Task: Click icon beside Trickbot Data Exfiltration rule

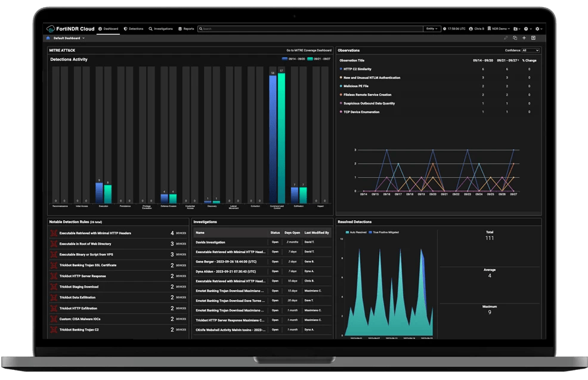Action: (54, 298)
